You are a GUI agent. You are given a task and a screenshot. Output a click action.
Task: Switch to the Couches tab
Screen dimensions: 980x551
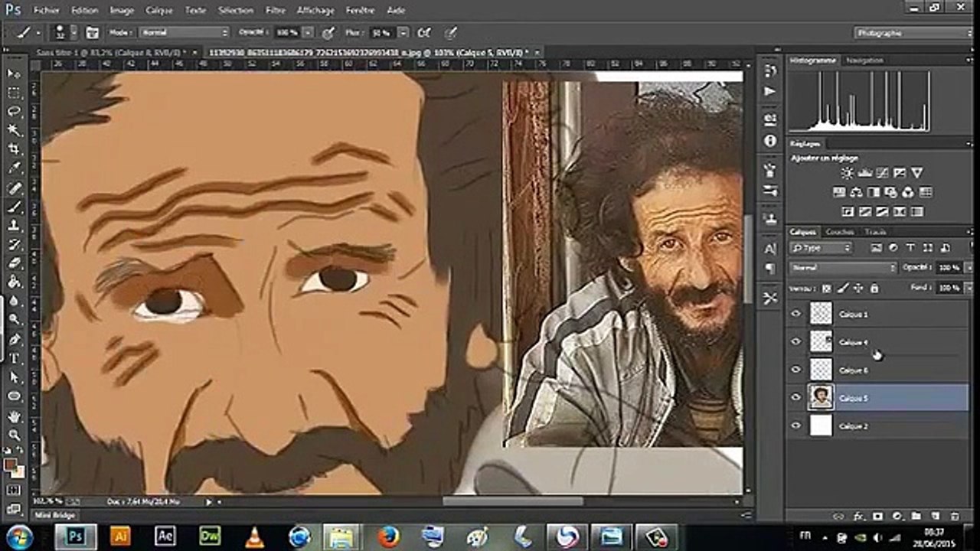coord(840,232)
